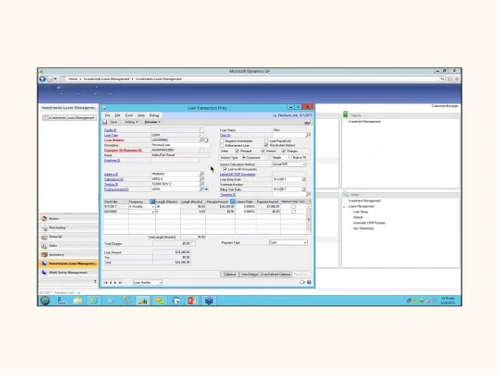Open Sales in the navigation pane

pos(68,246)
